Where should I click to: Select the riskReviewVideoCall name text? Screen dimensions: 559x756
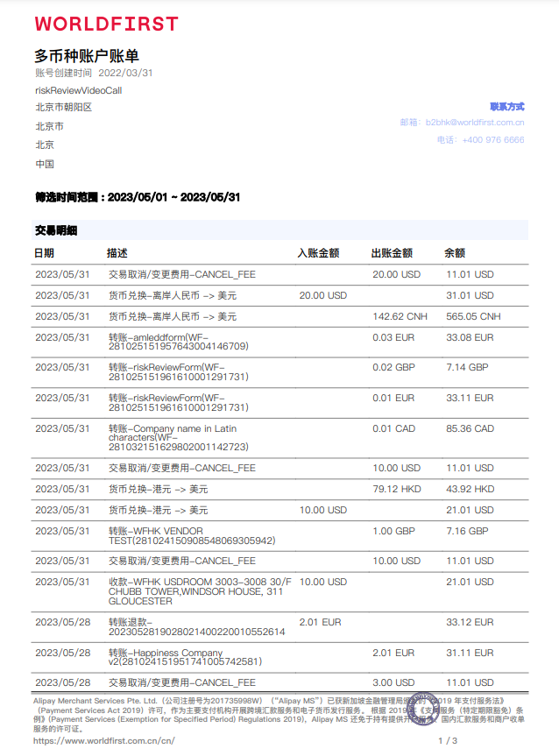(79, 90)
